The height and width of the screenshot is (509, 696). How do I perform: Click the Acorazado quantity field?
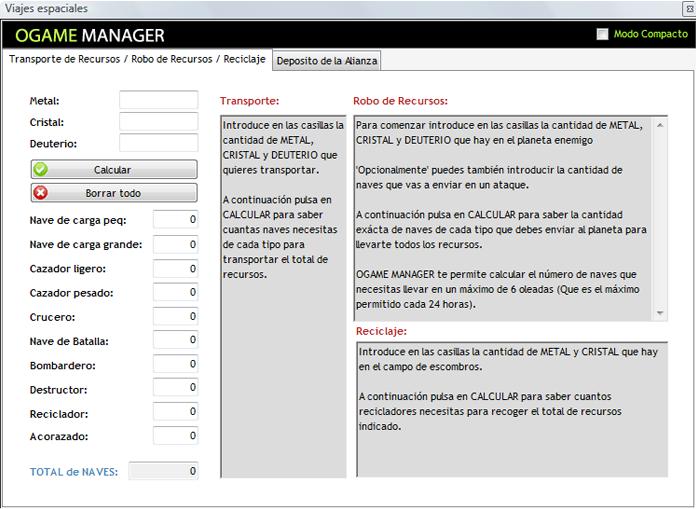pos(176,435)
